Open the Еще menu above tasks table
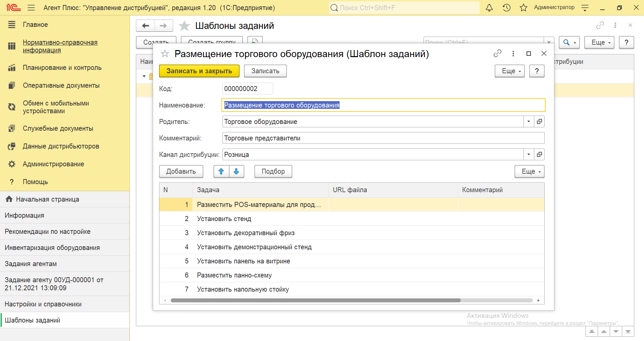The width and height of the screenshot is (644, 341). (529, 171)
